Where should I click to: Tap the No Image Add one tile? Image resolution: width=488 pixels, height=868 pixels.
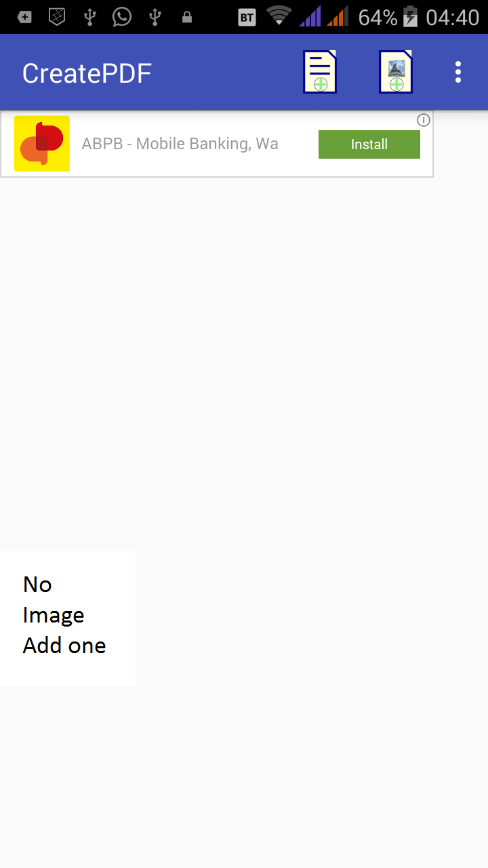[x=68, y=618]
